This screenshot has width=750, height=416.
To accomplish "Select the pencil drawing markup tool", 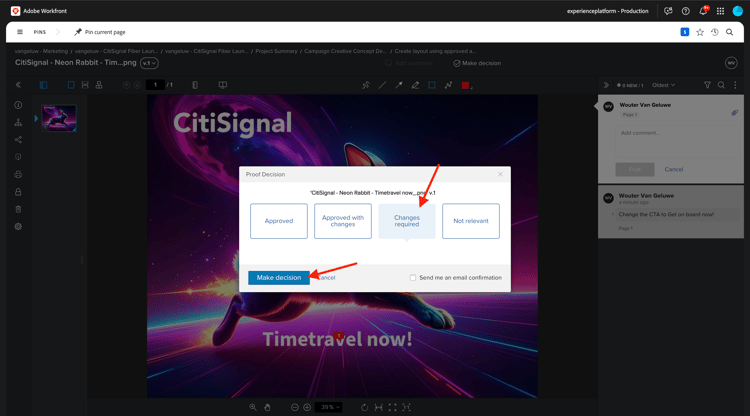I will pos(415,85).
